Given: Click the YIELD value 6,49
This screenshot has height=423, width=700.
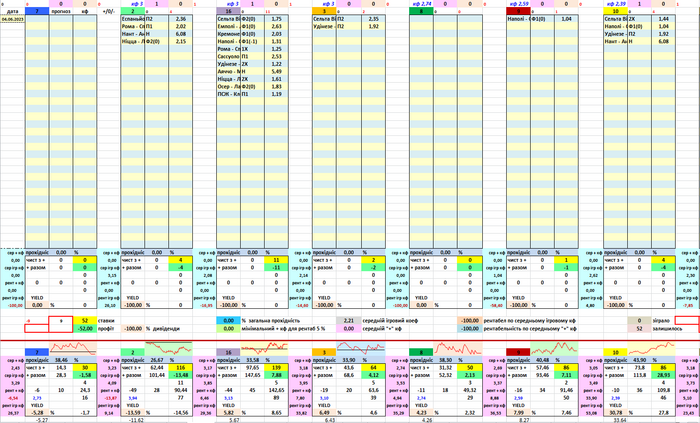Looking at the screenshot, I should point(324,413).
